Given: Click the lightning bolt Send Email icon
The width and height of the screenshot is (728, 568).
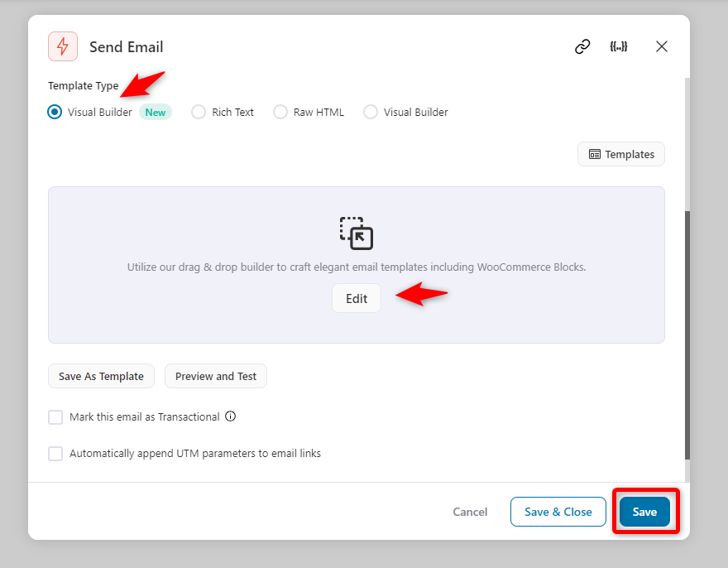Looking at the screenshot, I should (x=63, y=46).
